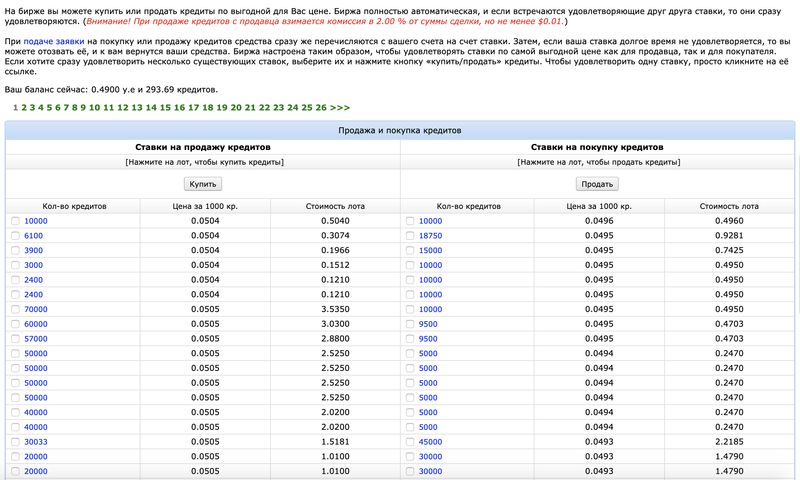Jump to page 14 of listings
Viewport: 800px width, 480px height.
pos(151,107)
